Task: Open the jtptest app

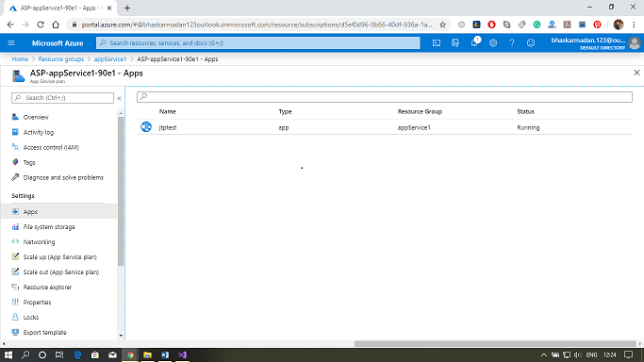Action: tap(168, 127)
